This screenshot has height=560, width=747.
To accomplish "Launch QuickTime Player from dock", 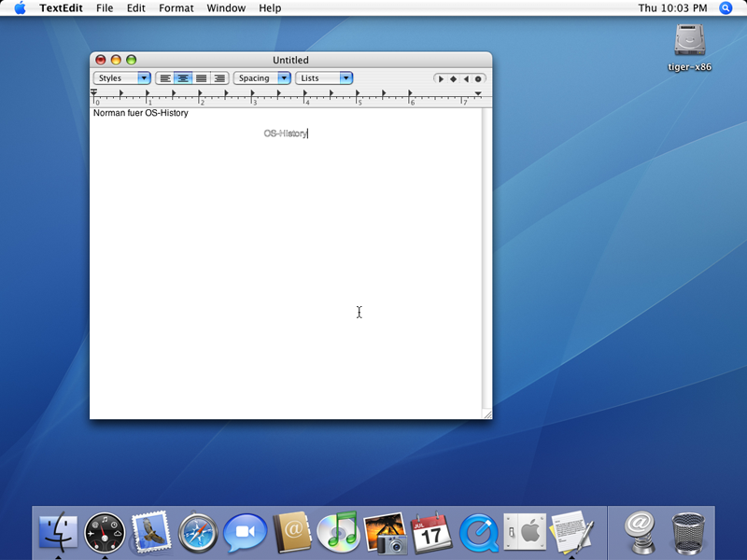I will (478, 532).
